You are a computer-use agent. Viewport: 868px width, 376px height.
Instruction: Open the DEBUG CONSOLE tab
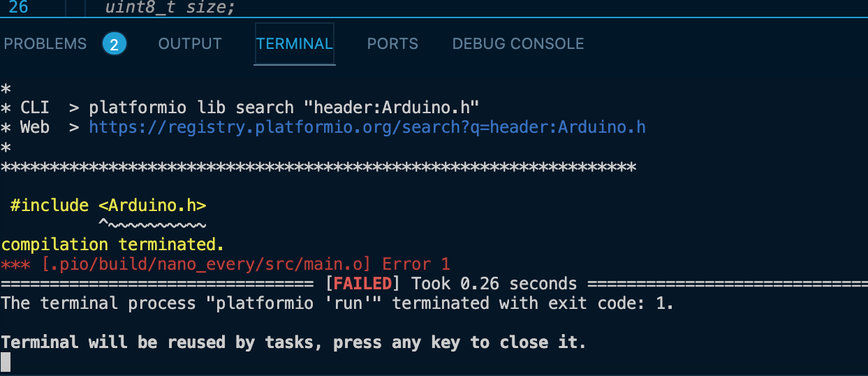pos(518,43)
